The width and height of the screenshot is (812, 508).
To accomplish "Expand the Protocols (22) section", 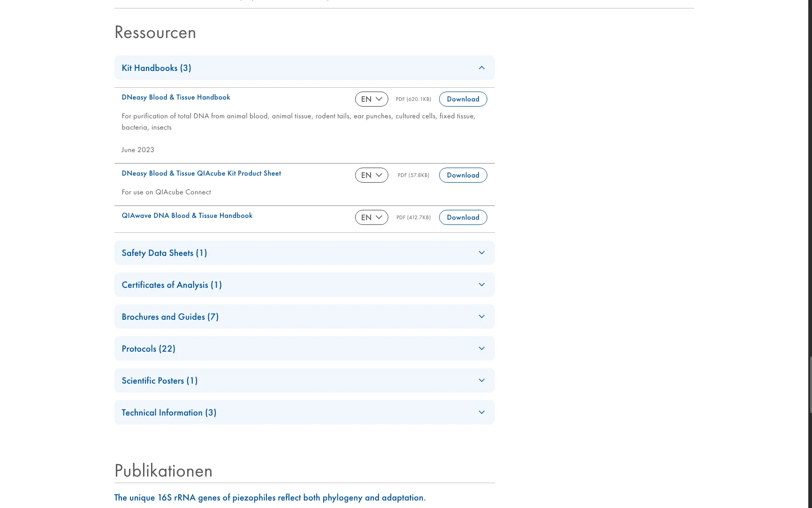I will 304,348.
